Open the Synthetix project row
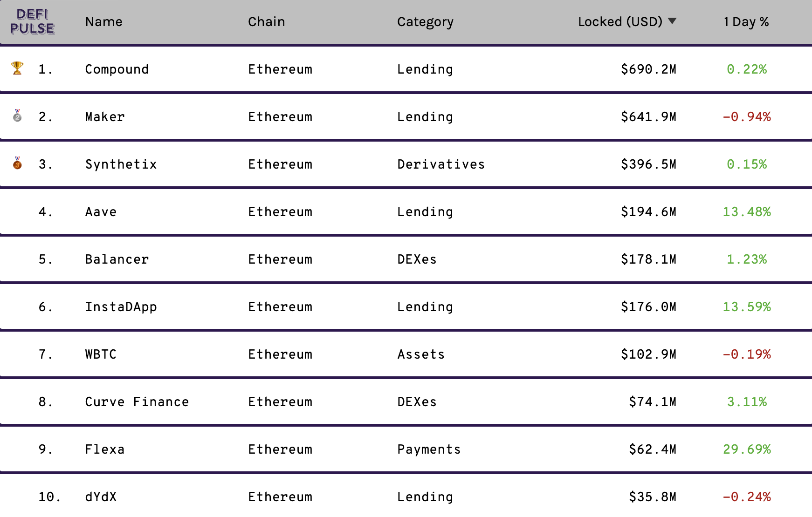Viewport: 812px width, 517px height. [406, 164]
